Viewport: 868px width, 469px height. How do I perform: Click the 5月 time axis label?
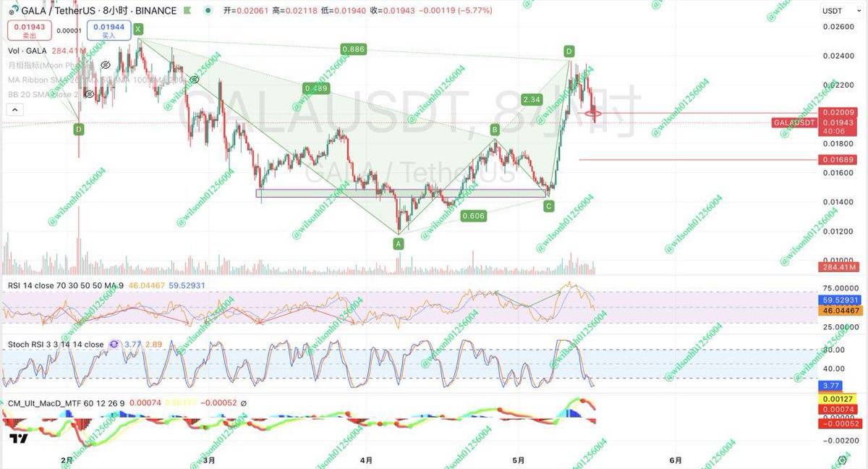tap(518, 460)
